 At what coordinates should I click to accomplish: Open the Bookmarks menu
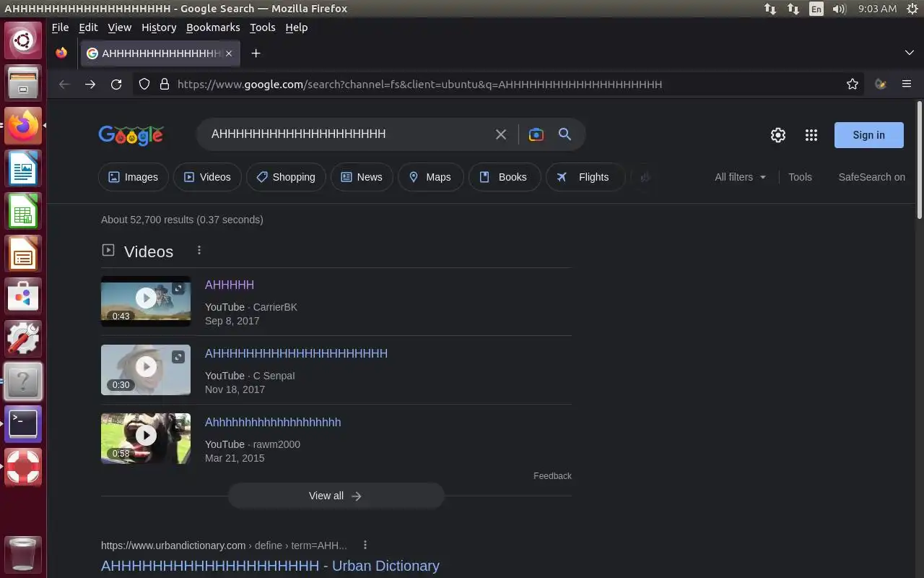[213, 27]
